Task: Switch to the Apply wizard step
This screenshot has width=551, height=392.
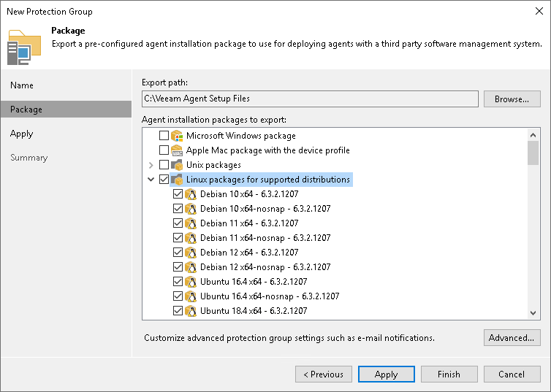Action: [x=22, y=134]
